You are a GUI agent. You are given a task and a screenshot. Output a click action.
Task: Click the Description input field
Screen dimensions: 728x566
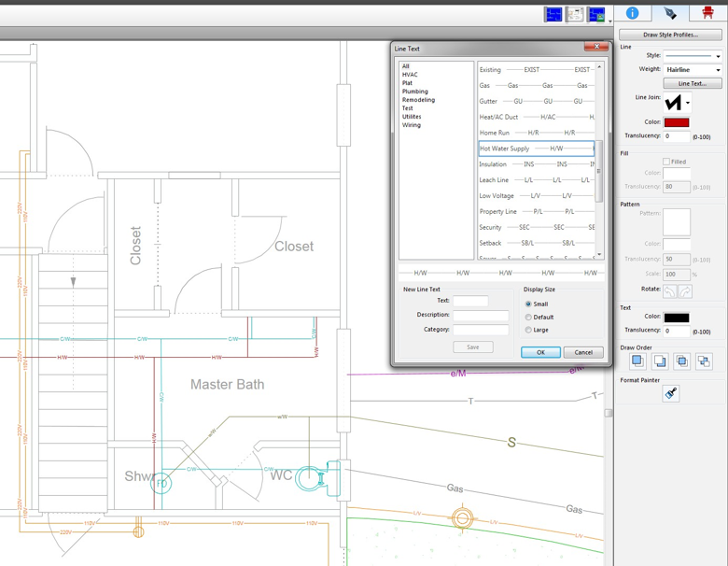(x=481, y=316)
